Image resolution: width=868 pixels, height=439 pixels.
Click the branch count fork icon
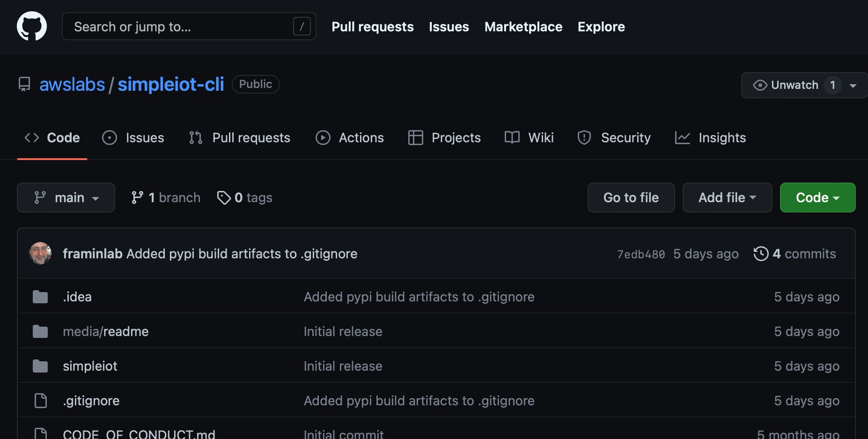[x=137, y=198]
